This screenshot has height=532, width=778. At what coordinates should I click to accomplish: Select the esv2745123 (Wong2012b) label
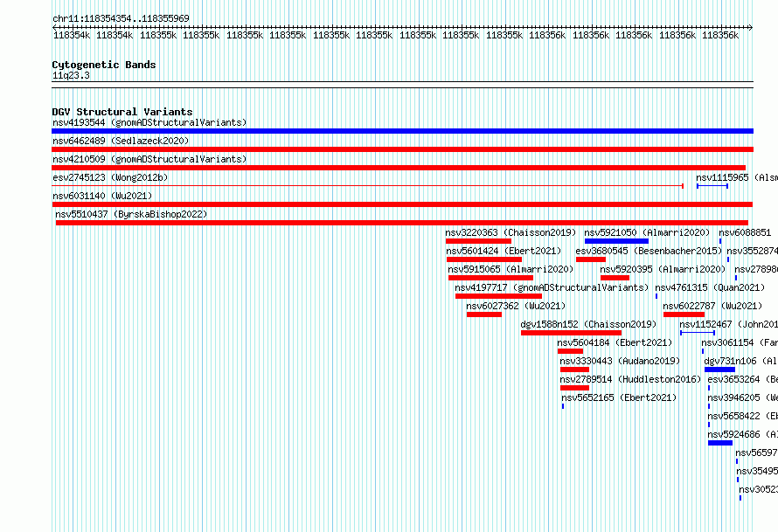[110, 177]
